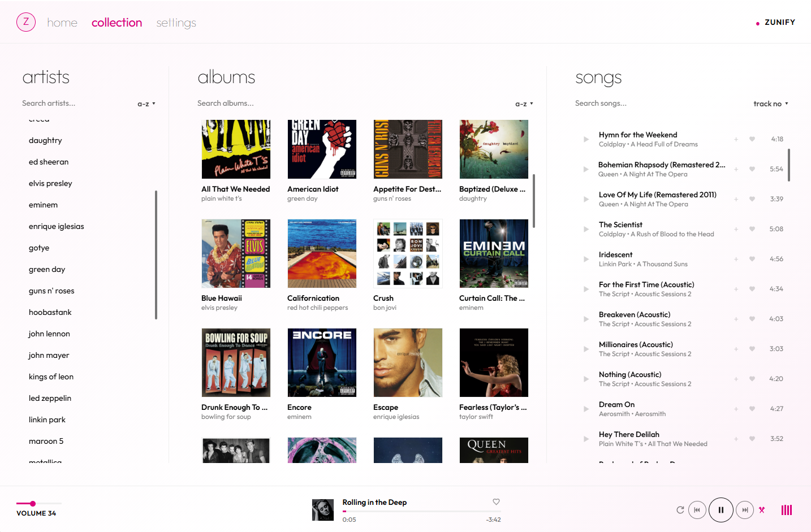Open albums a-z sort dropdown
This screenshot has height=532, width=811.
click(x=524, y=104)
